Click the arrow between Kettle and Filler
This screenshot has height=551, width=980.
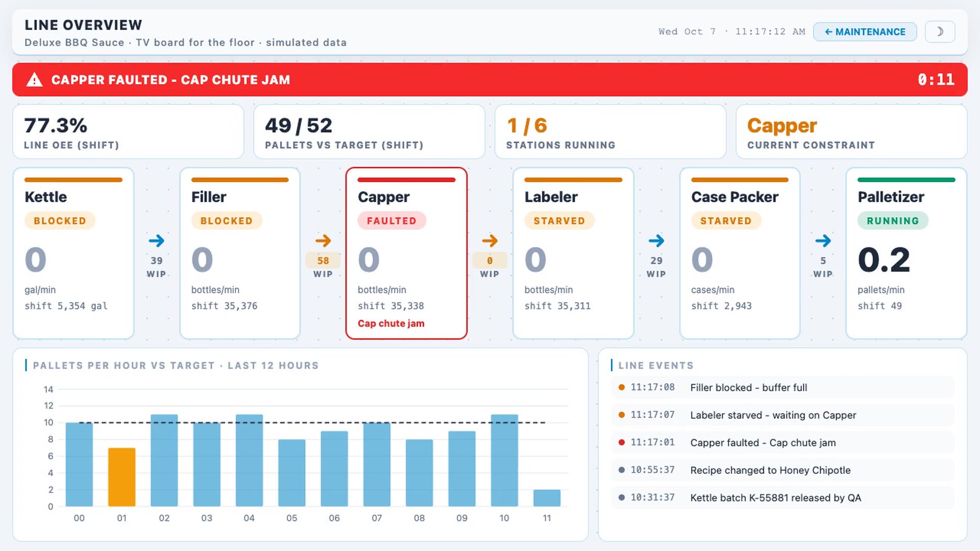156,240
